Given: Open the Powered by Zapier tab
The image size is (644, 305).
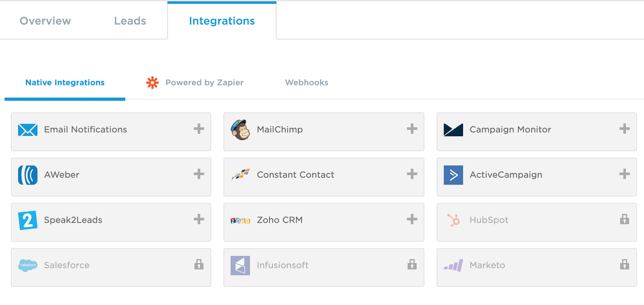Looking at the screenshot, I should tap(195, 83).
